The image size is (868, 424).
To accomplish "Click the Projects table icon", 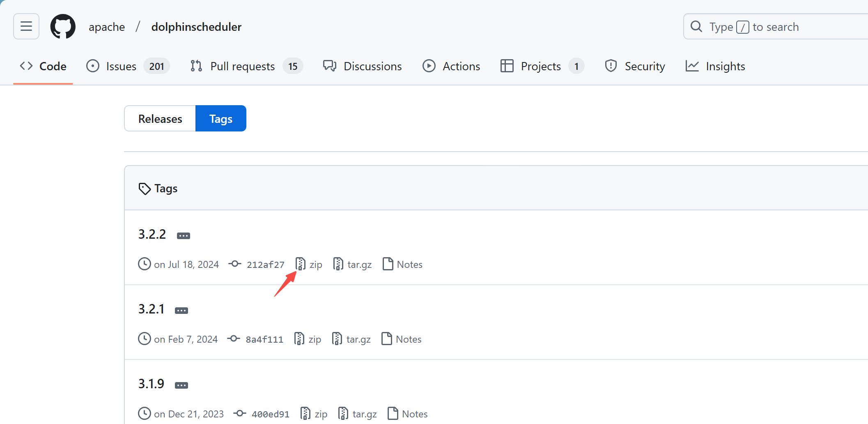I will (x=507, y=66).
